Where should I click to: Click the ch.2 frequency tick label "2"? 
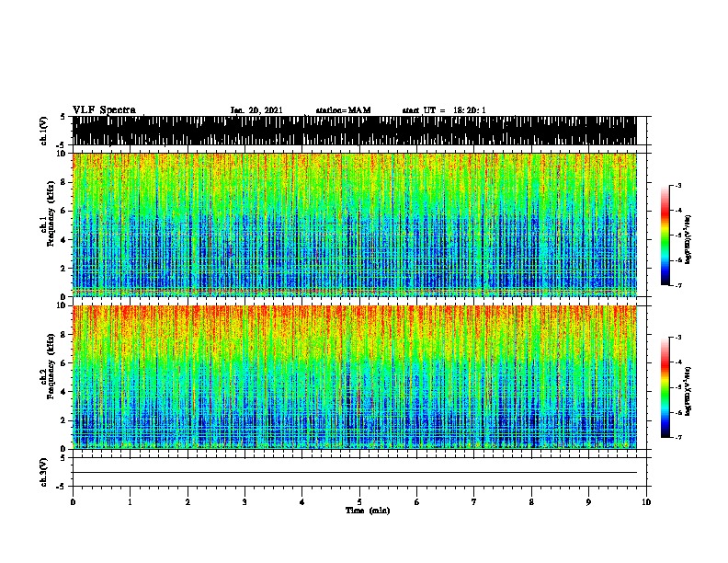64,420
